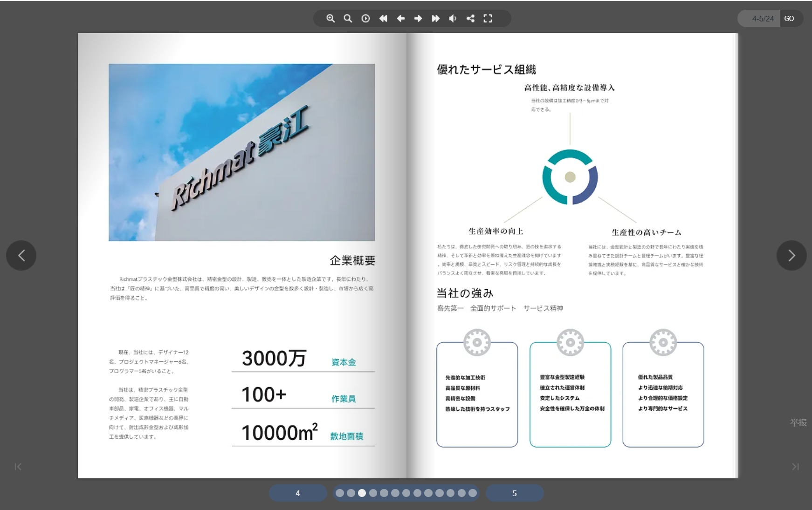The image size is (812, 510).
Task: Click the 先進的な加工技術 line
Action: point(465,378)
